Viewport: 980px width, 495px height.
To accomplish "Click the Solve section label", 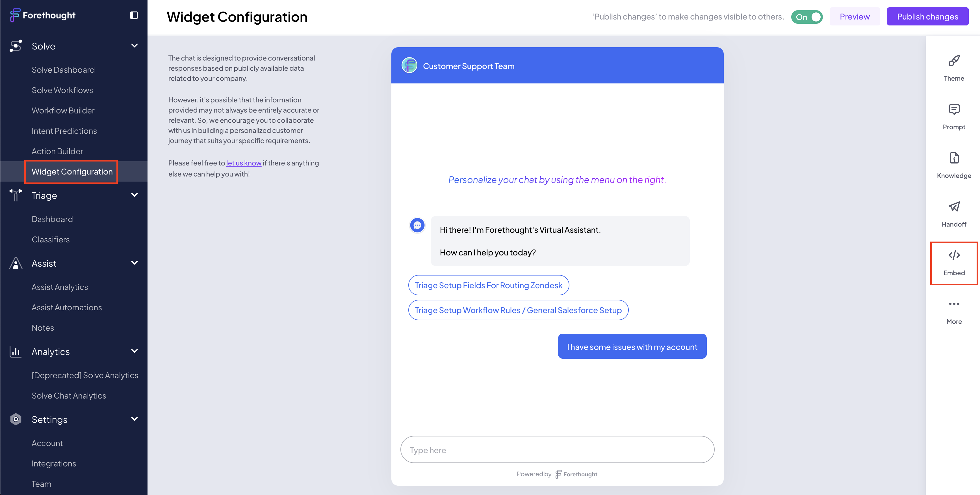I will pos(43,46).
